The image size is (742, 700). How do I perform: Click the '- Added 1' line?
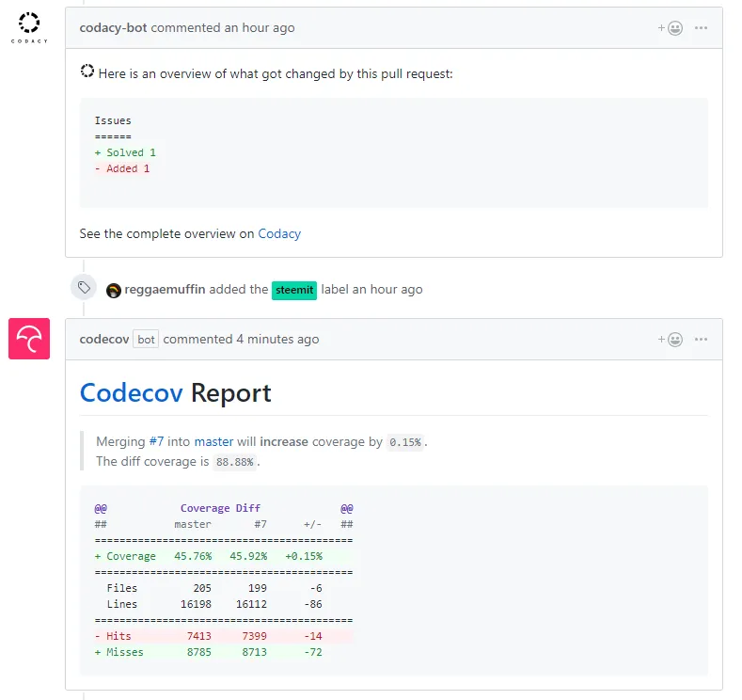tap(122, 168)
